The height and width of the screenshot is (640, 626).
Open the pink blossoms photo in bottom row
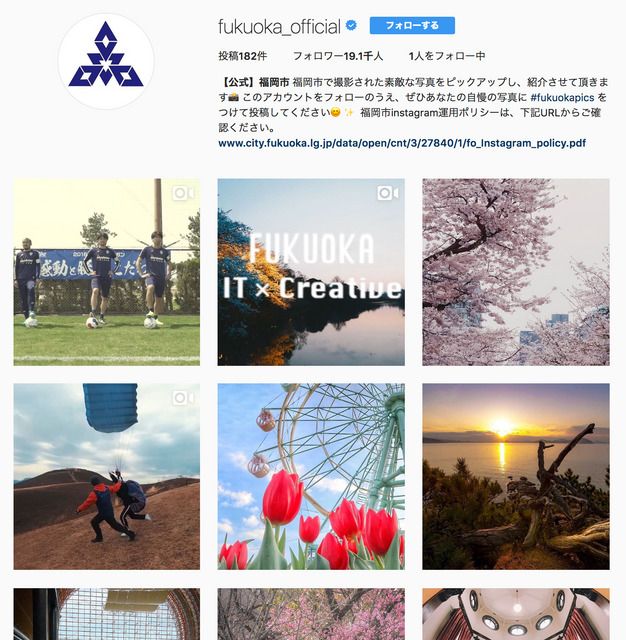tap(311, 614)
